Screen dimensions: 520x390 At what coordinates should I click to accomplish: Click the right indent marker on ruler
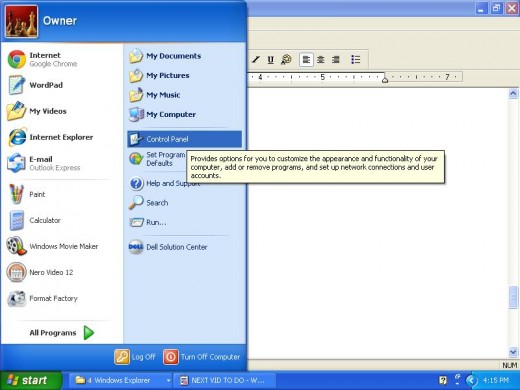click(x=385, y=80)
